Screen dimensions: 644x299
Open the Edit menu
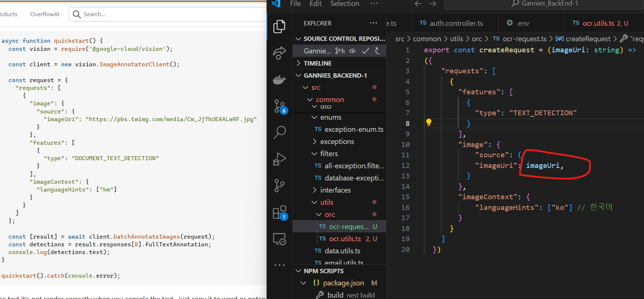(x=316, y=4)
